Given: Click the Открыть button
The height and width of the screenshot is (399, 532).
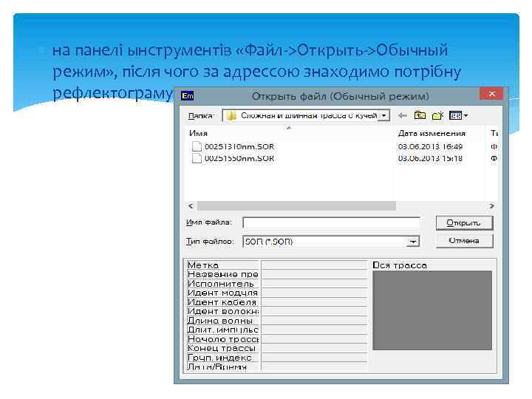Looking at the screenshot, I should pyautogui.click(x=464, y=223).
